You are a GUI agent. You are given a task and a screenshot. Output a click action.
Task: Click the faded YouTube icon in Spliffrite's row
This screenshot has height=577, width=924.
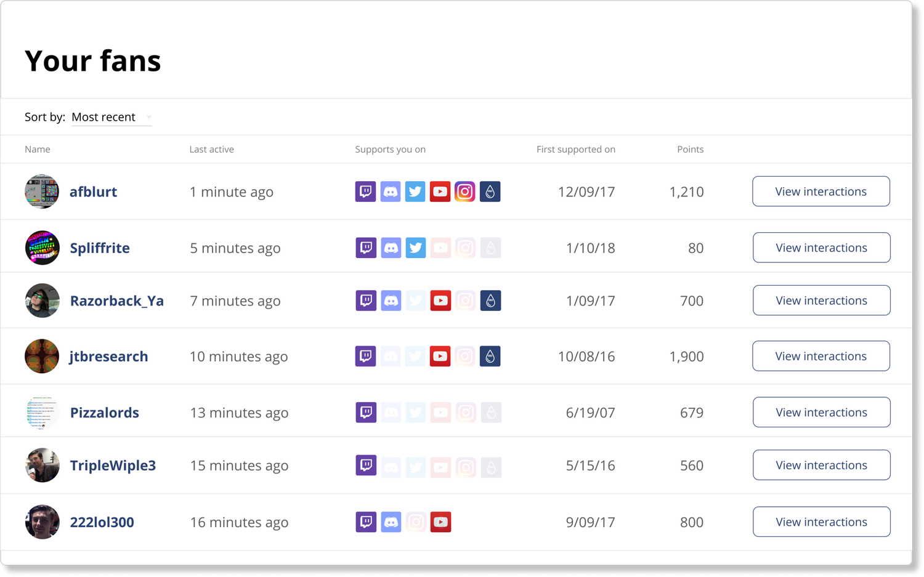pyautogui.click(x=440, y=248)
